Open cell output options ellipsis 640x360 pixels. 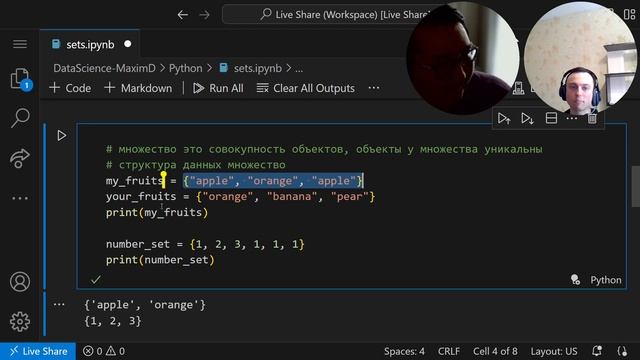click(59, 304)
